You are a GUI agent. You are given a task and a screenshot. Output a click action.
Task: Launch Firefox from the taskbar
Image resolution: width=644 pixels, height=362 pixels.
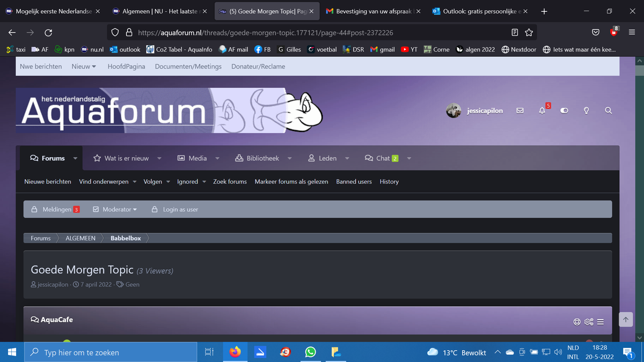[x=235, y=352]
